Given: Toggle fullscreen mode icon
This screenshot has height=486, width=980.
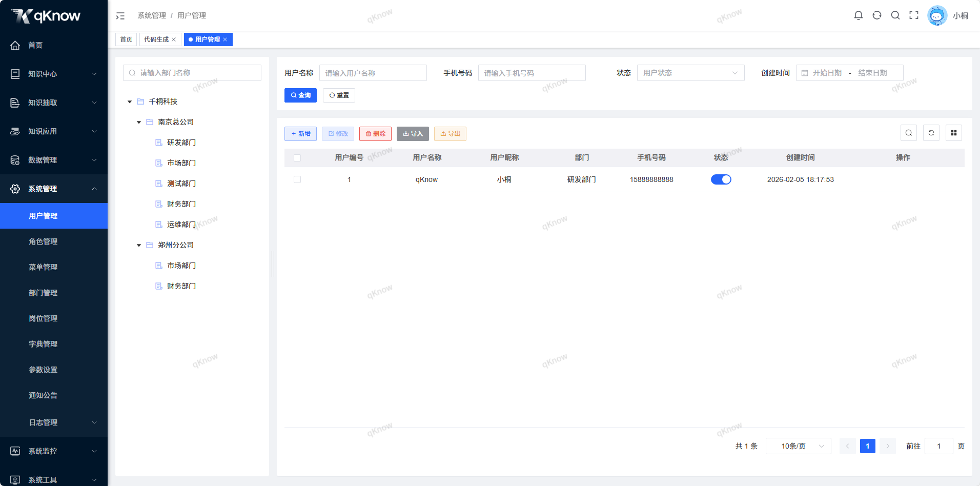Looking at the screenshot, I should [x=914, y=15].
